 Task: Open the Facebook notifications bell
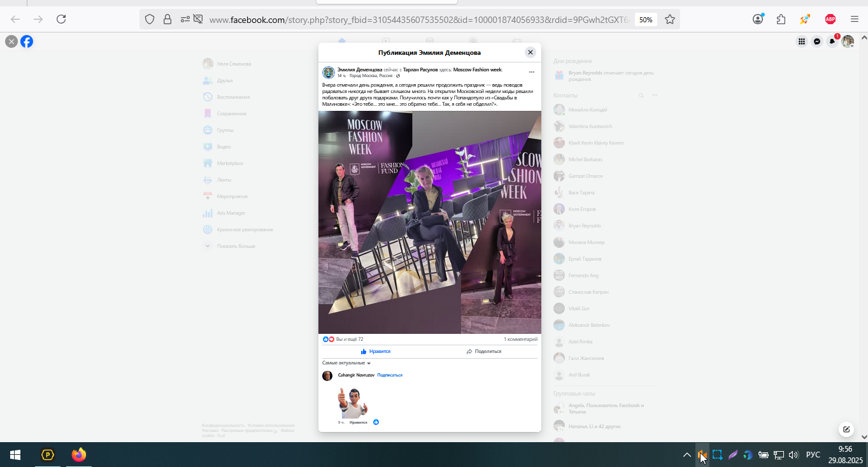coord(832,41)
